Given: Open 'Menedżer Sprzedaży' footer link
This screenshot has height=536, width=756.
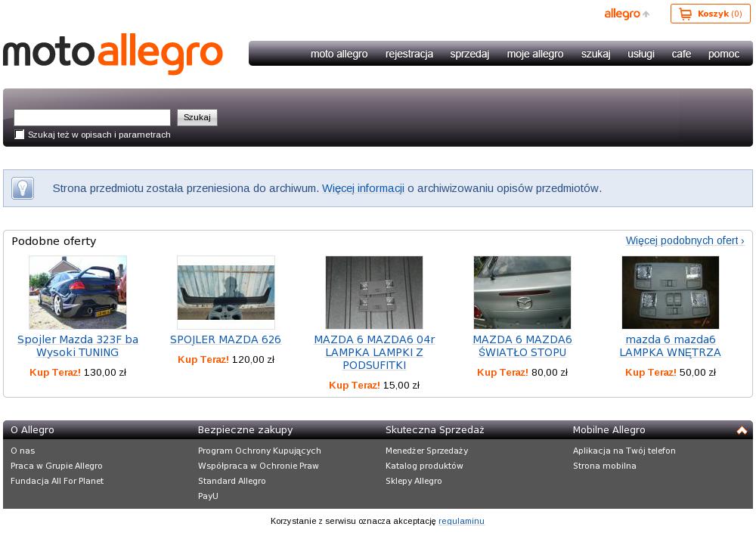Looking at the screenshot, I should point(426,451).
